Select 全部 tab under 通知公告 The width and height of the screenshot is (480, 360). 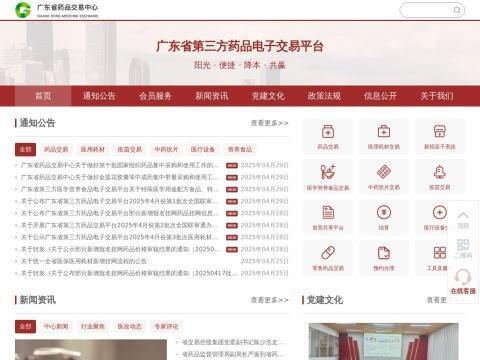25,149
